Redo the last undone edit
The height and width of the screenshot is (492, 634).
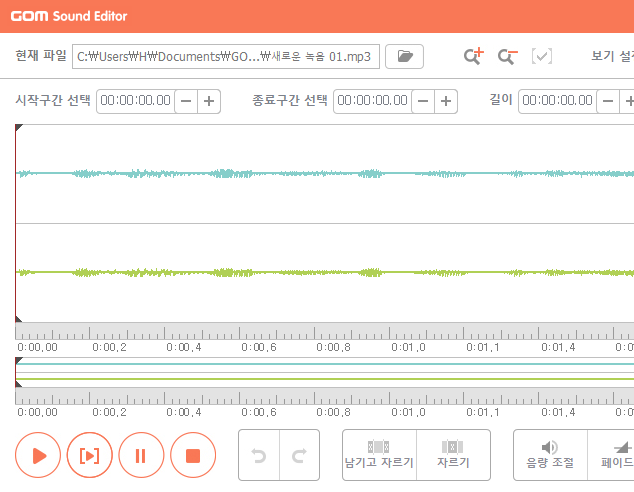pos(300,455)
